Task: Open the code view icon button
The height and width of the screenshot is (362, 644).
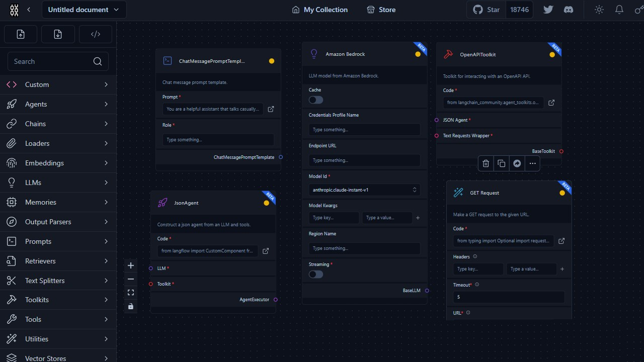Action: point(96,34)
